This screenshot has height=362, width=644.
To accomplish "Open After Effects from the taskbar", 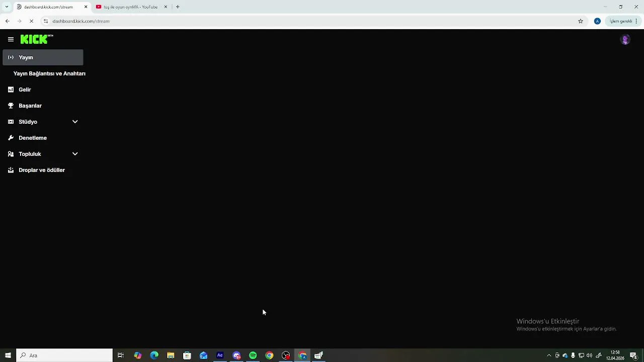I will (220, 355).
